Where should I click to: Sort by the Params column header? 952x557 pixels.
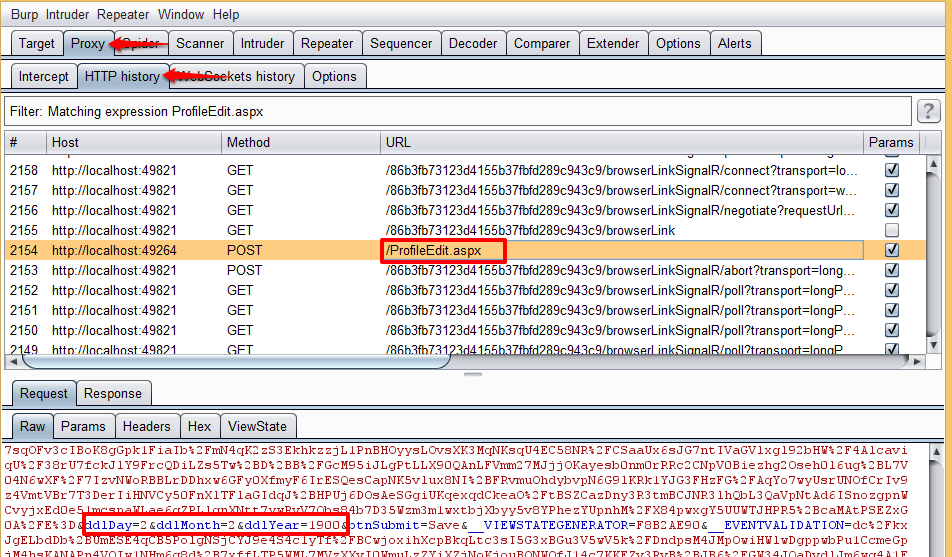tap(891, 143)
